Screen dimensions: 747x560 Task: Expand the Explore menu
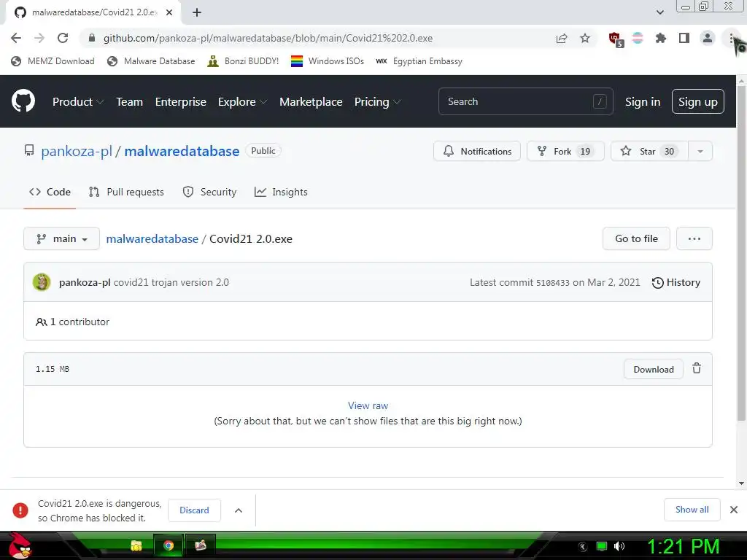coord(242,102)
